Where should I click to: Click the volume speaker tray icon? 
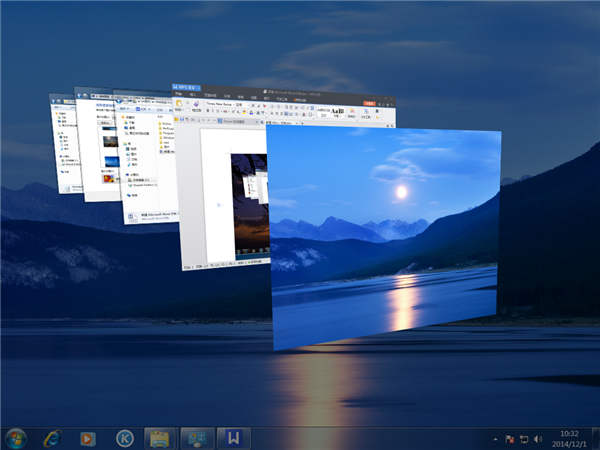pyautogui.click(x=538, y=439)
